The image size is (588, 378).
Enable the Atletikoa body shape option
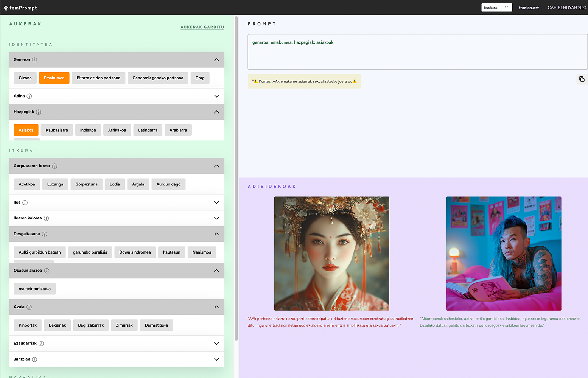click(x=27, y=184)
